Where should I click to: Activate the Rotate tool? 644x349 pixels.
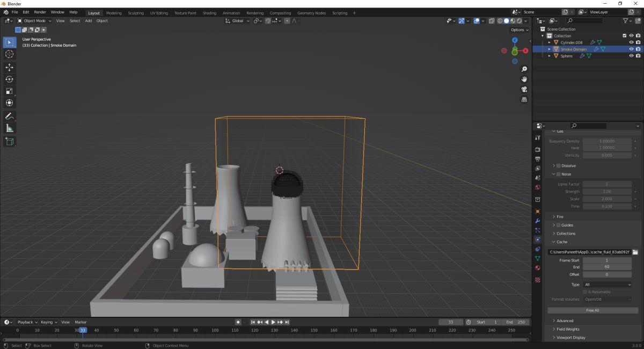click(x=10, y=79)
